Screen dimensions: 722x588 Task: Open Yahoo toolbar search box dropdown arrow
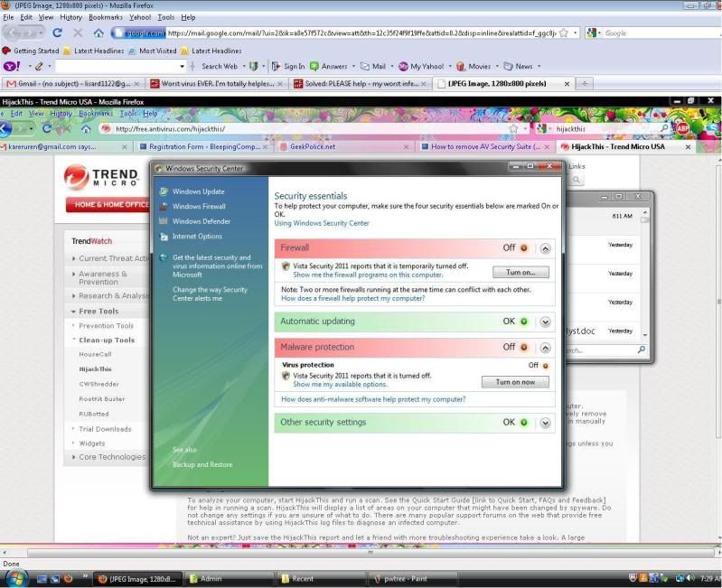click(182, 66)
